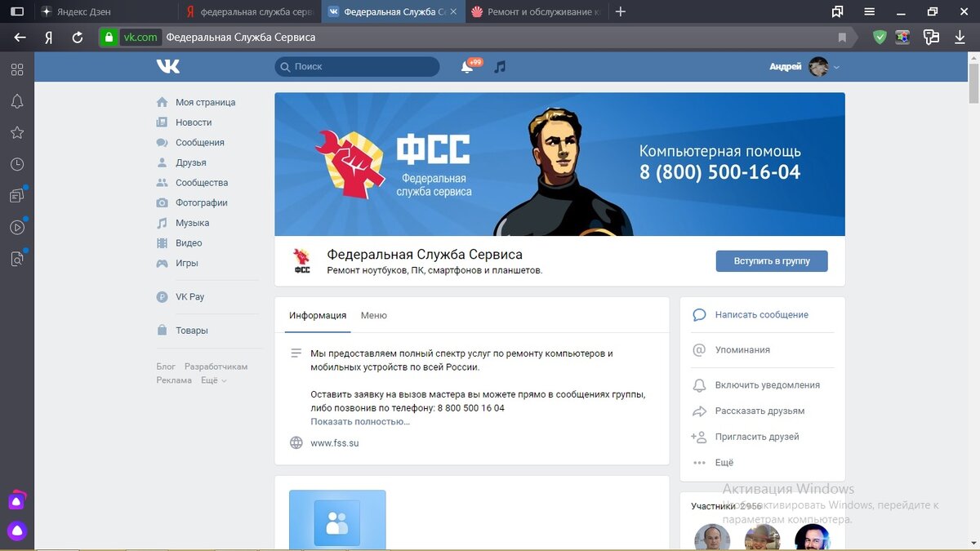This screenshot has width=980, height=551.
Task: Click the browser back arrow
Action: click(20, 38)
